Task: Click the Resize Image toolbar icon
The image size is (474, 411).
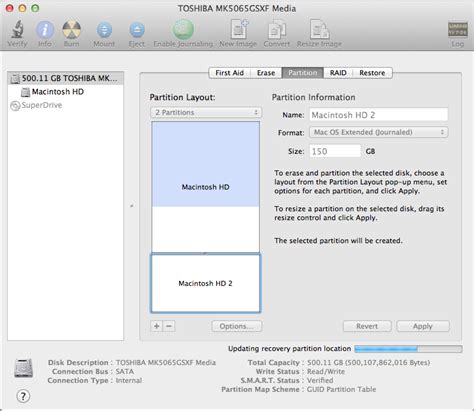Action: pyautogui.click(x=319, y=29)
